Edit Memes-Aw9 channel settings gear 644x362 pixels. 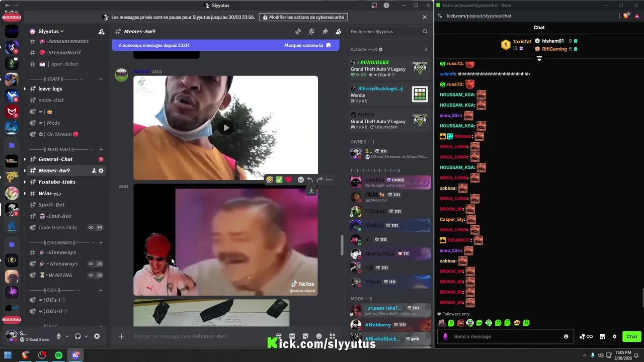[x=101, y=170]
